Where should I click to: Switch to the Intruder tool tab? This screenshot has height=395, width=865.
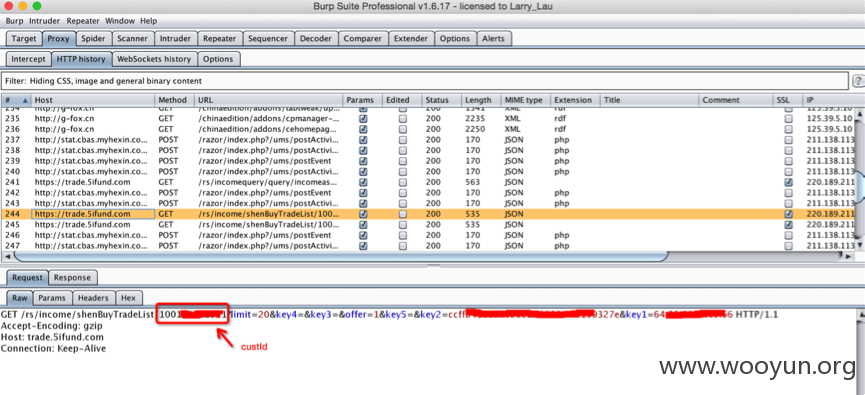tap(175, 39)
